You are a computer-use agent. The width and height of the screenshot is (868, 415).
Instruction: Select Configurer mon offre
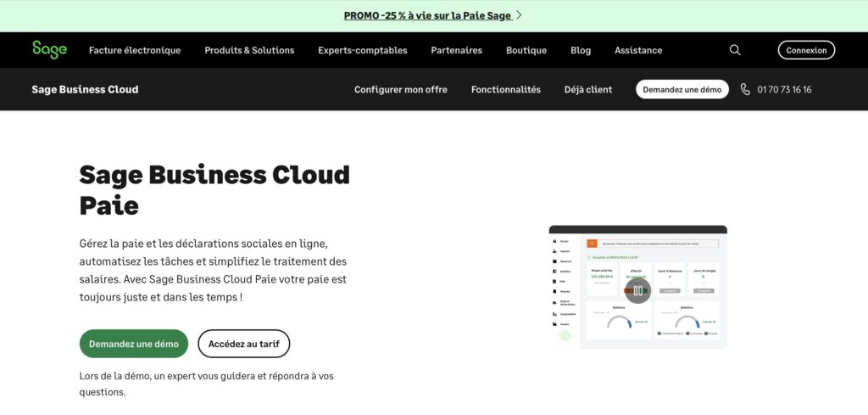click(x=401, y=89)
